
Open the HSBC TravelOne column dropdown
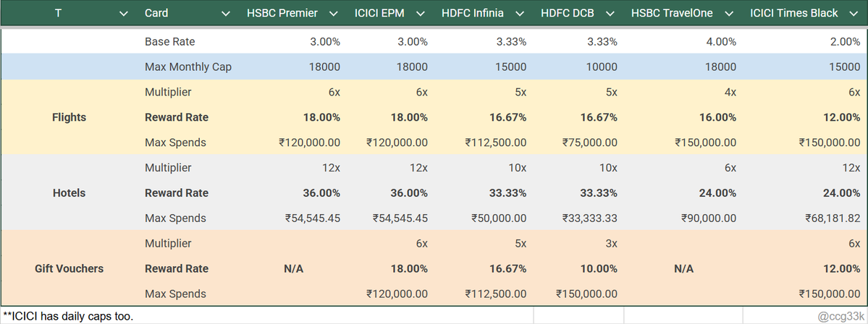point(728,14)
